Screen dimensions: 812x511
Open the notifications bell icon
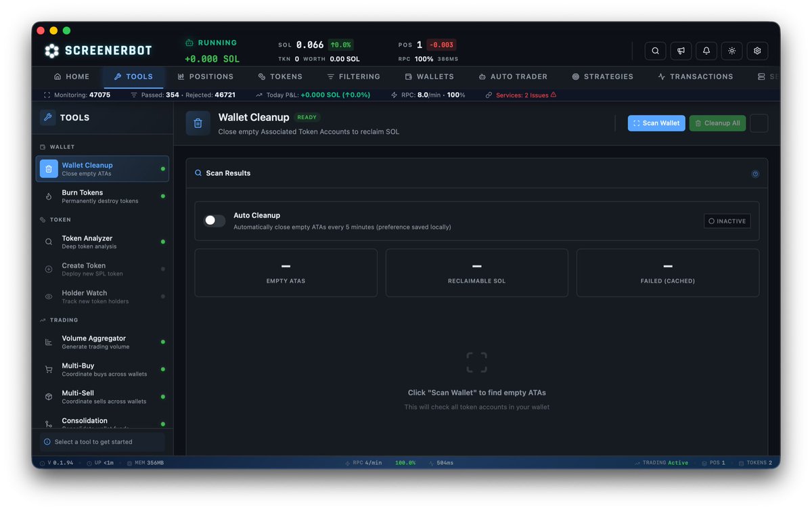[x=706, y=51]
